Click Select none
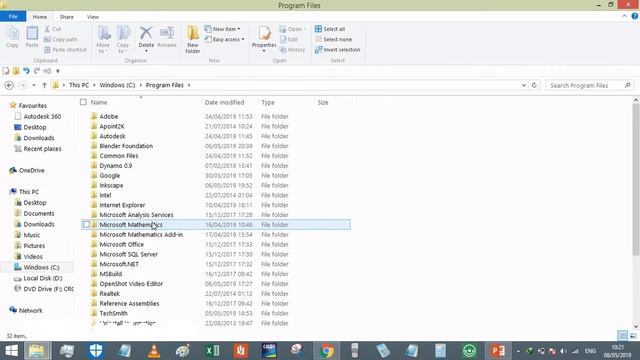This screenshot has height=360, width=640. 333,39
